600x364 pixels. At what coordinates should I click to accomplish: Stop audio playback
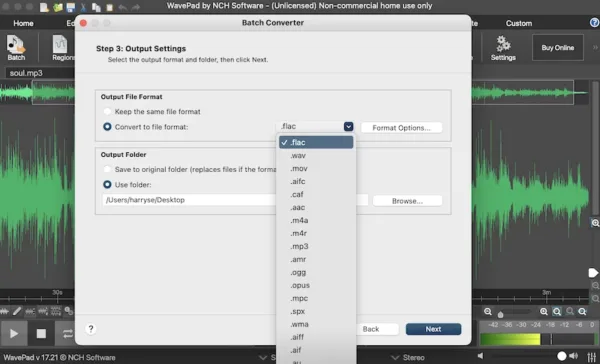(x=41, y=334)
